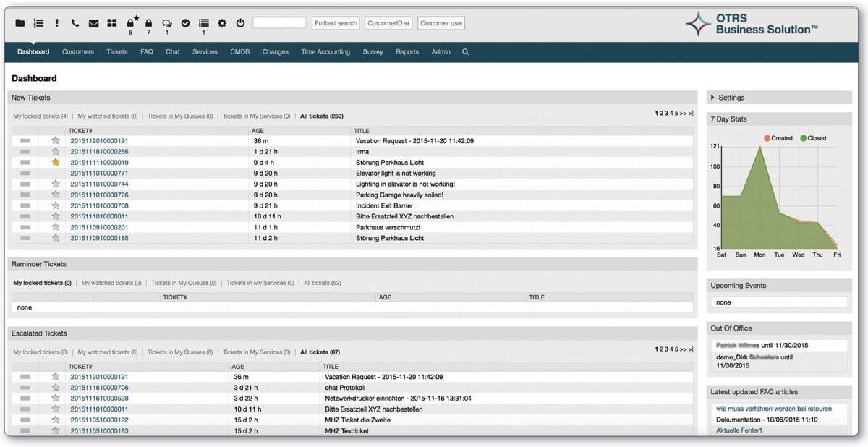This screenshot has width=868, height=447.
Task: Open the escalation view exclamation icon
Action: click(56, 23)
